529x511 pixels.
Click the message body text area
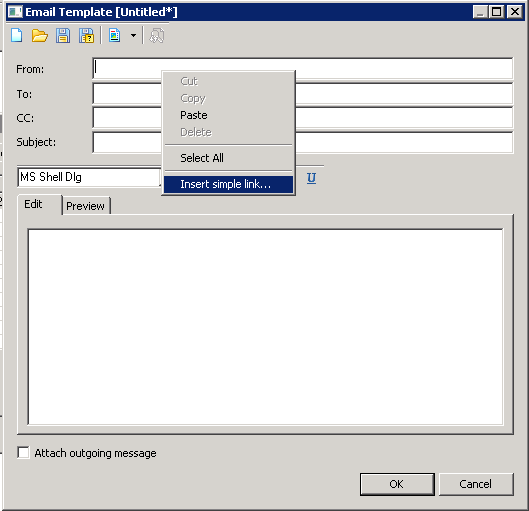[x=265, y=327]
